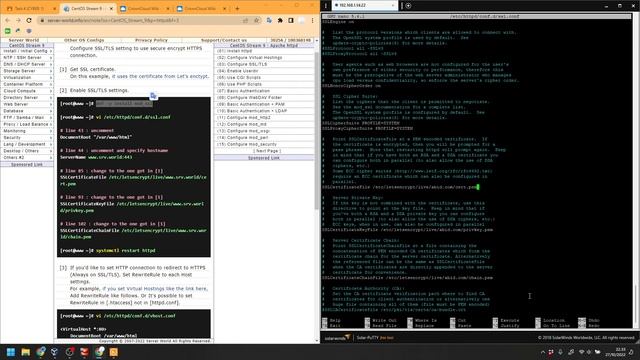Image resolution: width=640 pixels, height=360 pixels.
Task: Add new Solar-PuTTY session tab
Action: click(x=408, y=6)
